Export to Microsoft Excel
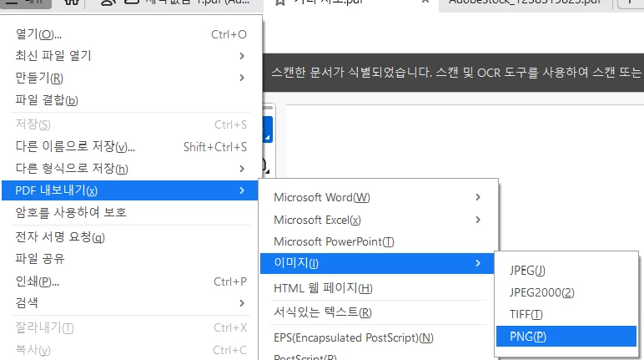Image resolution: width=644 pixels, height=360 pixels. (x=378, y=220)
